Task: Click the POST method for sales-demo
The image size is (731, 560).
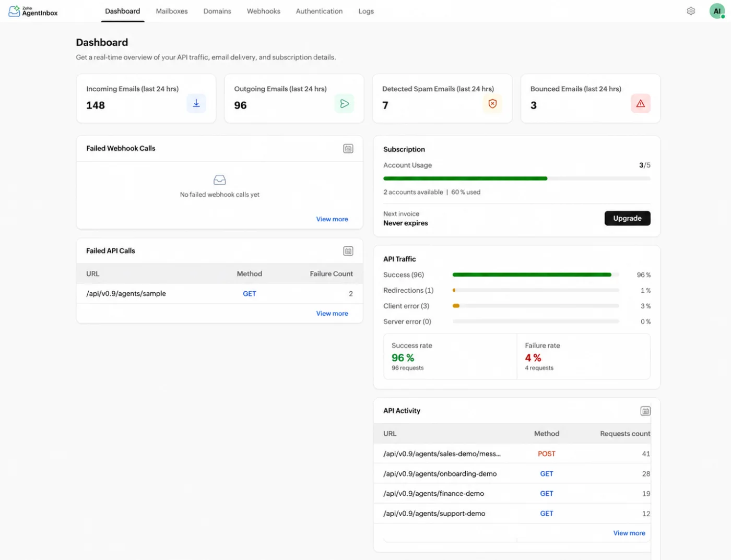Action: 547,454
